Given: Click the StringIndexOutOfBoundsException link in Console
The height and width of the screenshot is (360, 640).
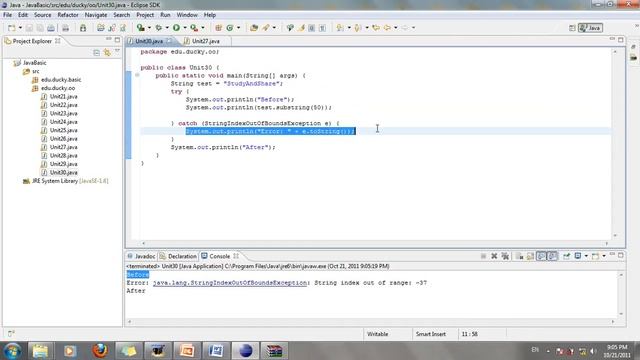Looking at the screenshot, I should [x=230, y=282].
